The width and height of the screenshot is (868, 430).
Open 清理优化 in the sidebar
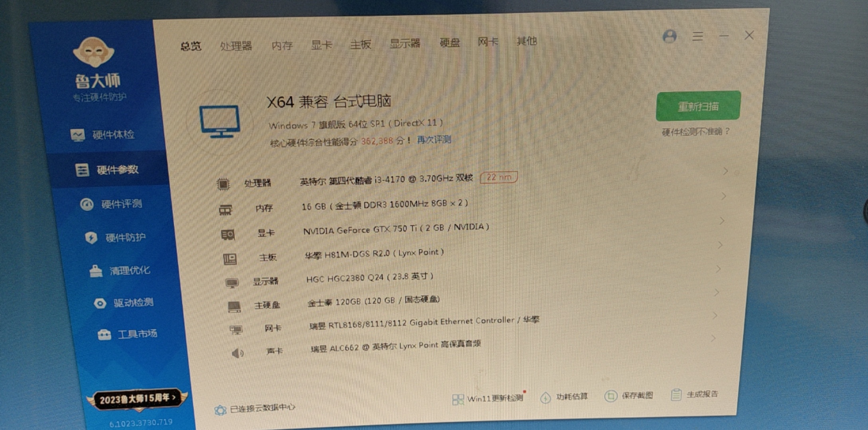tap(120, 271)
